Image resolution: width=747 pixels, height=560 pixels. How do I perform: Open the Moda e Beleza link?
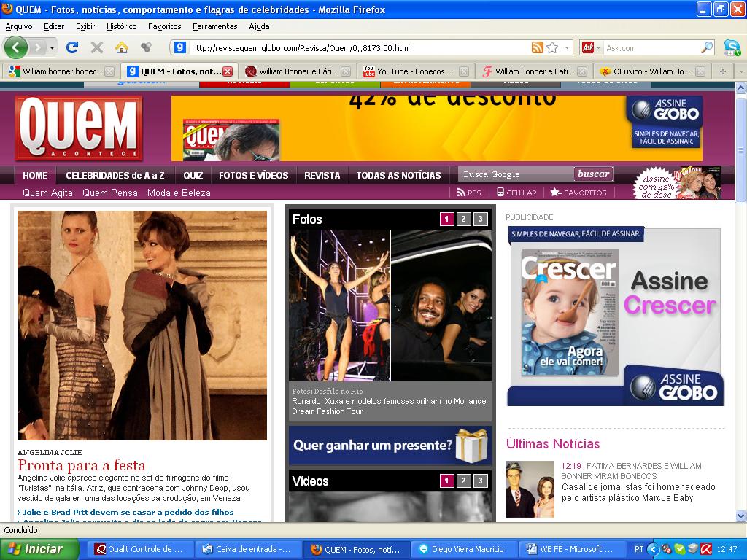click(179, 192)
